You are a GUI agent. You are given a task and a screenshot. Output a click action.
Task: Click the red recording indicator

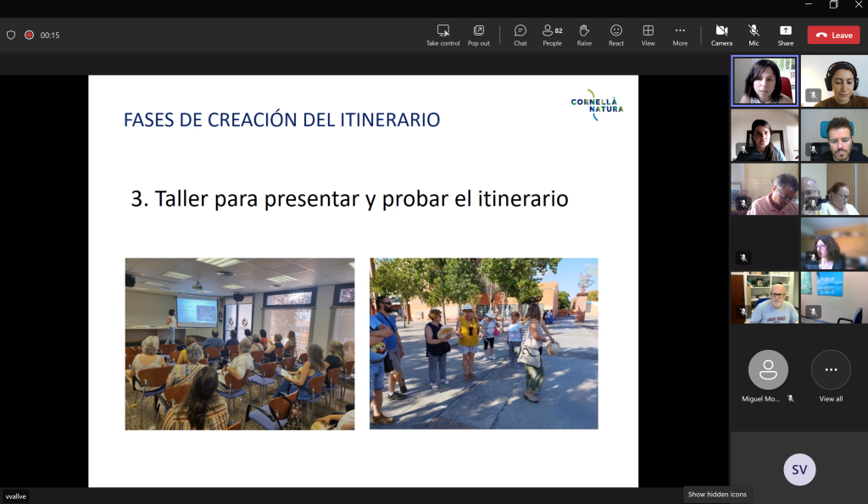coord(29,35)
